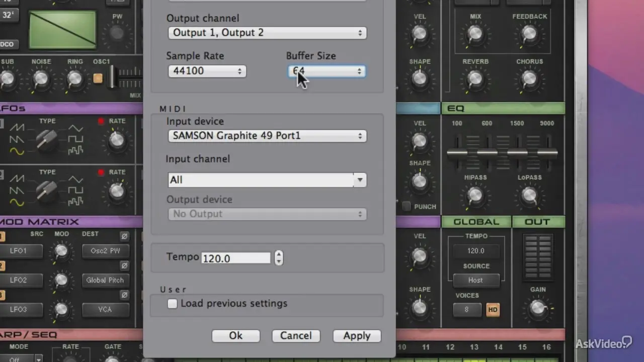Click the Tempo stepper arrows in the dialog
The image size is (644, 362).
click(279, 258)
